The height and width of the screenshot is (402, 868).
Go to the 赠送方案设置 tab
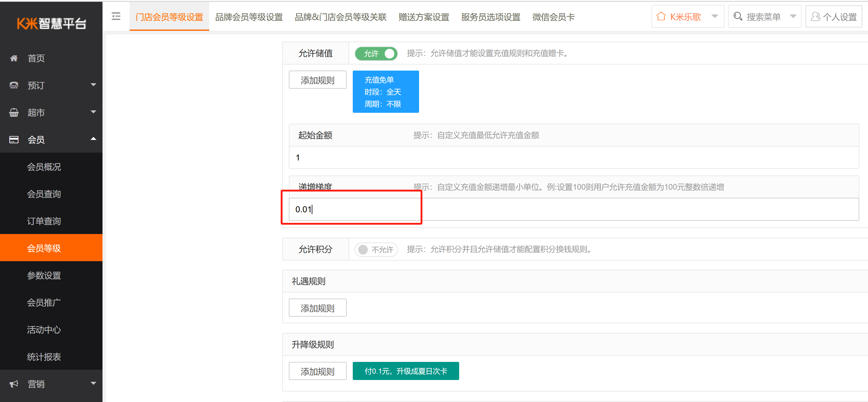click(x=424, y=17)
